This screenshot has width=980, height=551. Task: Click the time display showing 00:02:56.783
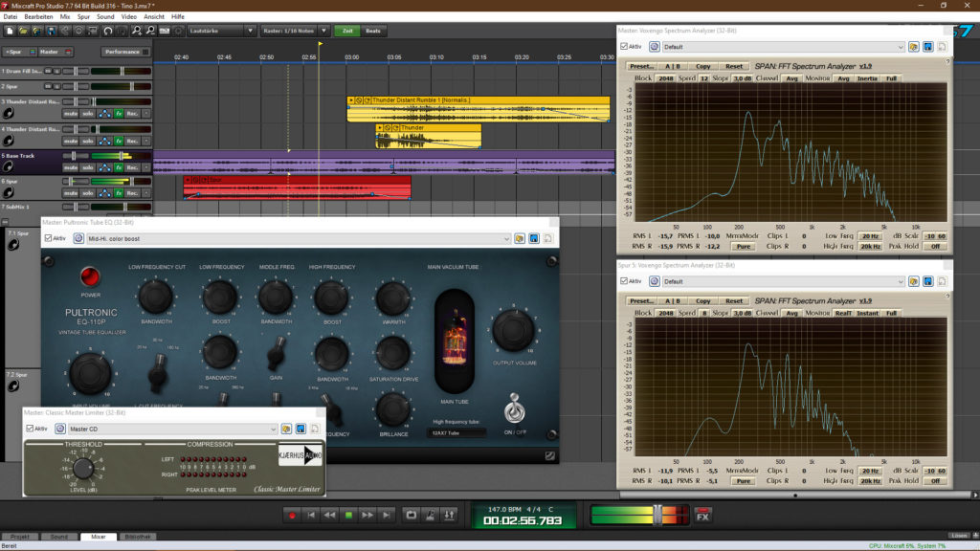pyautogui.click(x=523, y=521)
